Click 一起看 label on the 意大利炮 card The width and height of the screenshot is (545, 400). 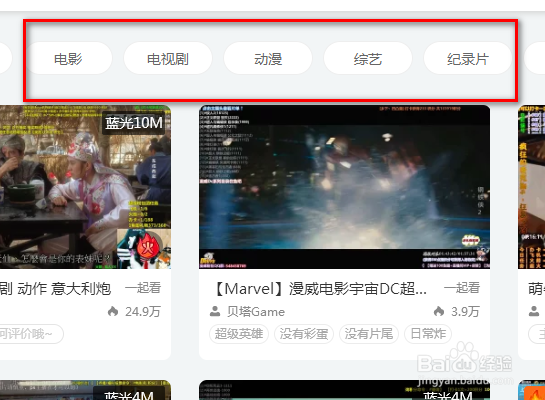143,288
